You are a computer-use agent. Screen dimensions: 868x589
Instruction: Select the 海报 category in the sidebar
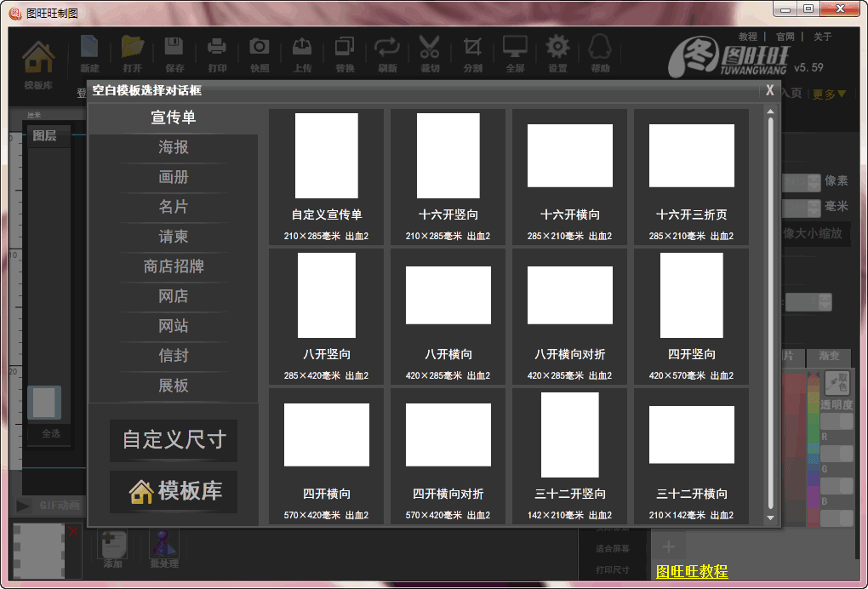click(x=174, y=147)
